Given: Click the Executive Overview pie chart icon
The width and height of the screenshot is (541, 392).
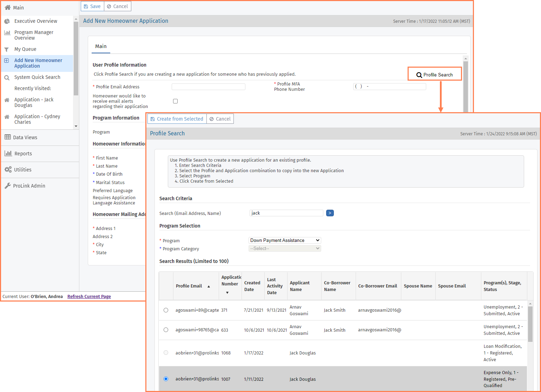Looking at the screenshot, I should [7, 21].
